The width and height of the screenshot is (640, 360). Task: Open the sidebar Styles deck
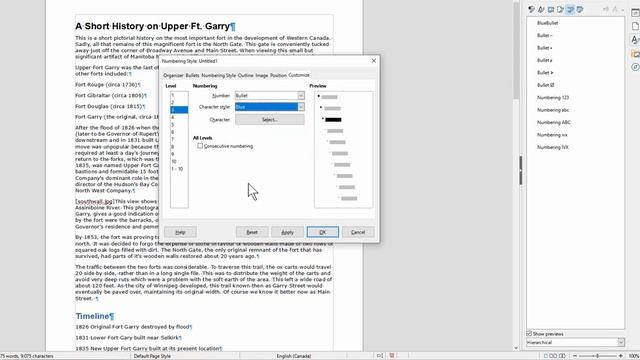pos(635,40)
